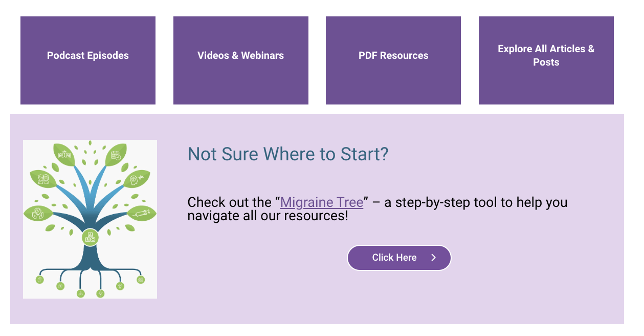Click the hierarchy diagram root circle icon

(x=80, y=293)
